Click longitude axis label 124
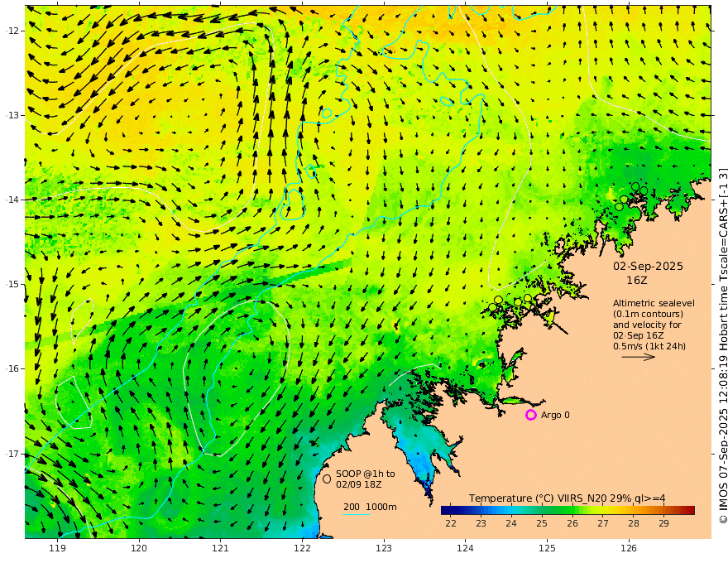The width and height of the screenshot is (728, 563). point(465,548)
